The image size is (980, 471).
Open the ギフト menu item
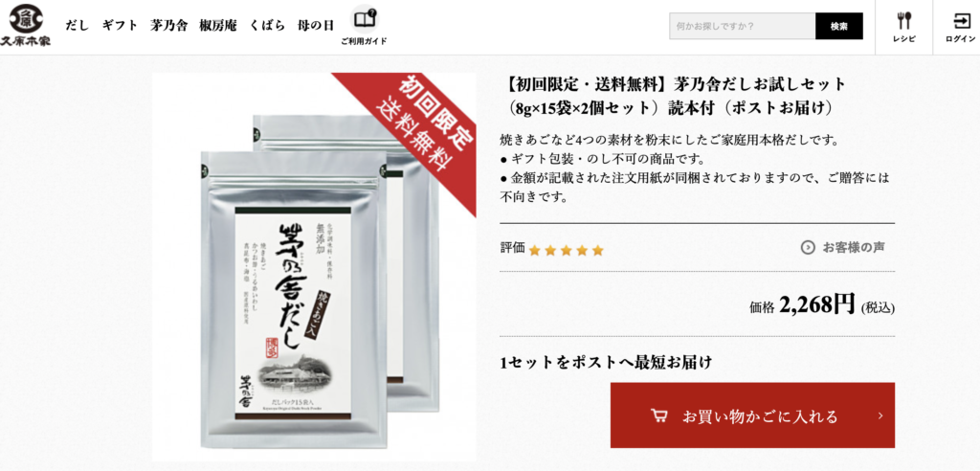pos(120,26)
